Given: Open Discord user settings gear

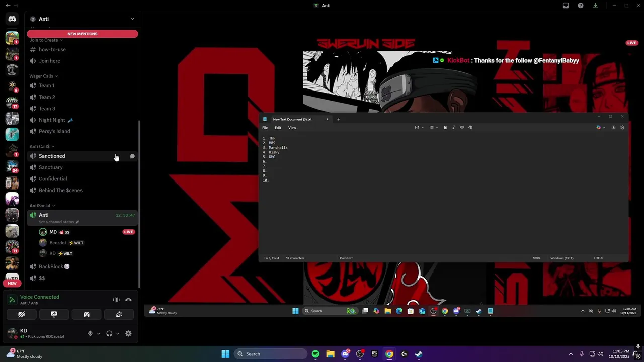Looking at the screenshot, I should (x=128, y=333).
